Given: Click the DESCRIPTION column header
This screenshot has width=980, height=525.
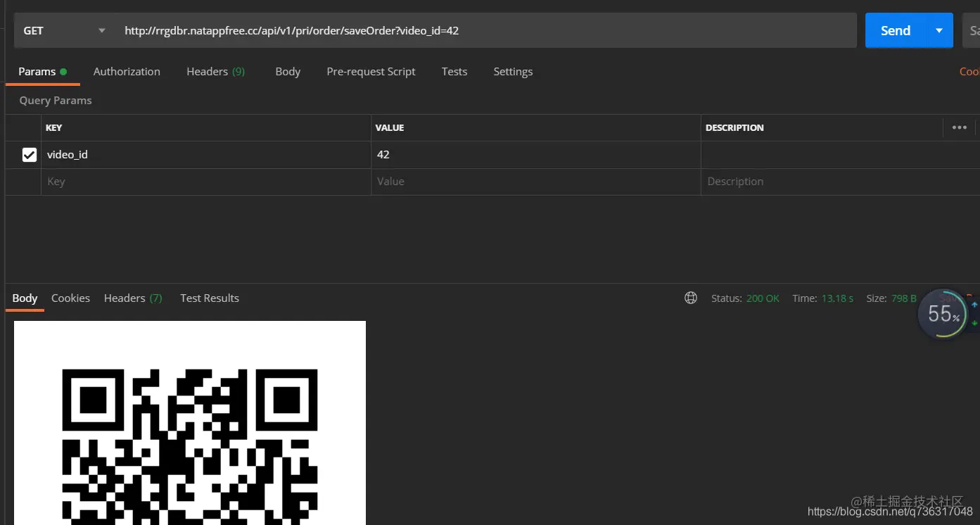Looking at the screenshot, I should [734, 128].
